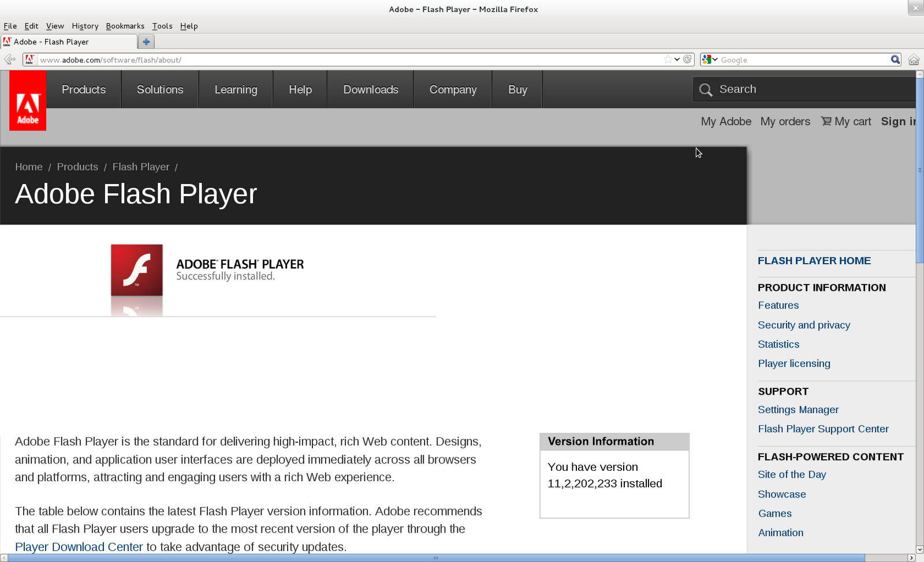
Task: Open the File menu
Action: coord(10,26)
